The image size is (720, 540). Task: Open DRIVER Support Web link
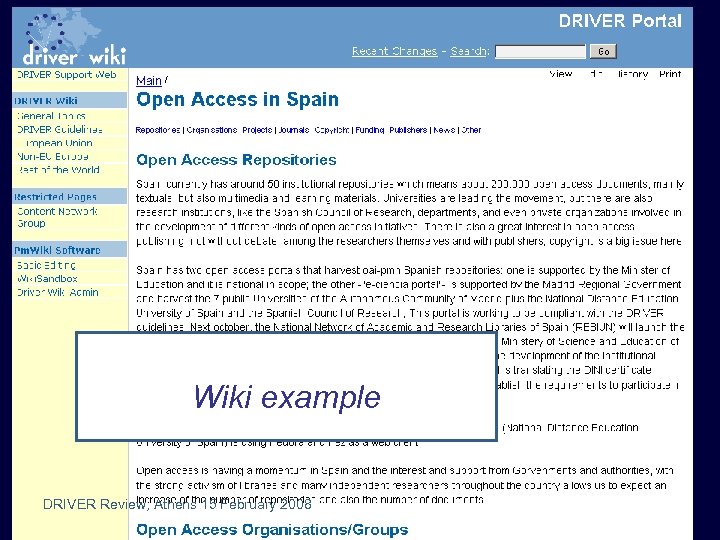coord(67,74)
